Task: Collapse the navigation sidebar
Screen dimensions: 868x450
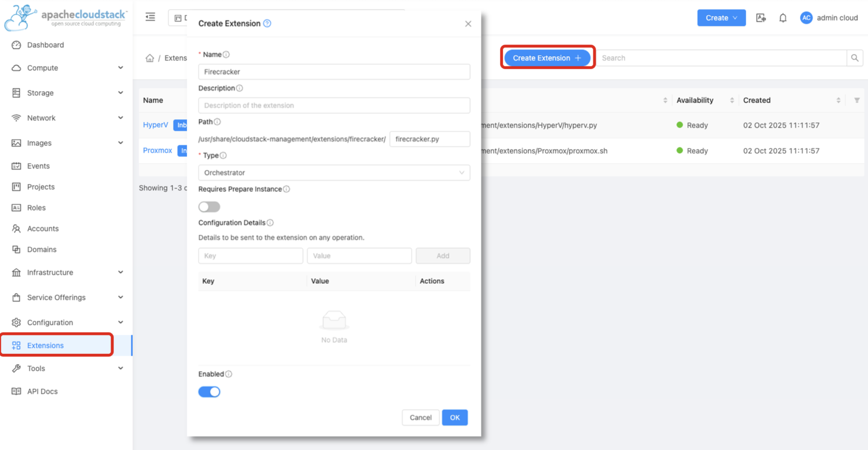Action: tap(150, 17)
